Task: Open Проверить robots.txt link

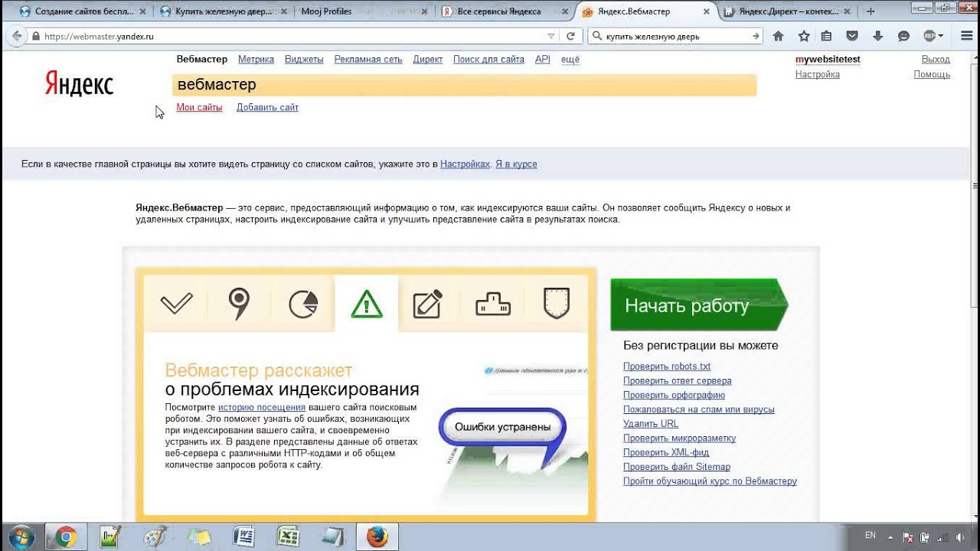Action: [667, 367]
